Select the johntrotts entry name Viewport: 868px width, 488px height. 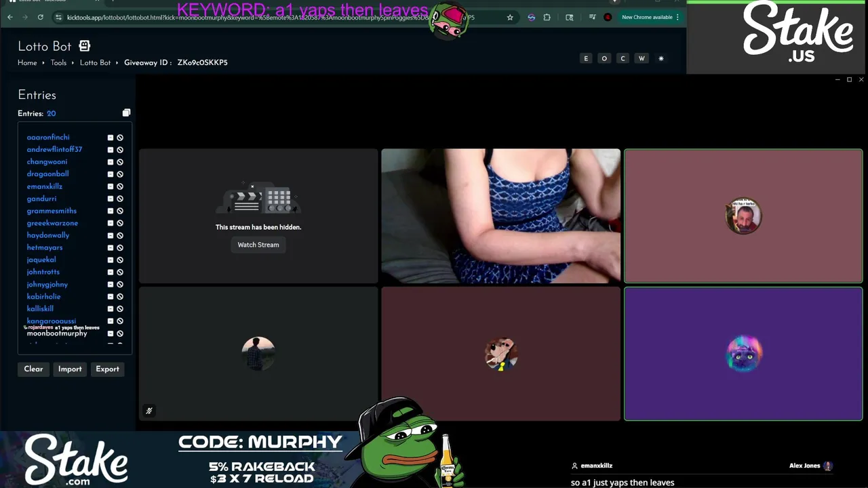point(43,272)
